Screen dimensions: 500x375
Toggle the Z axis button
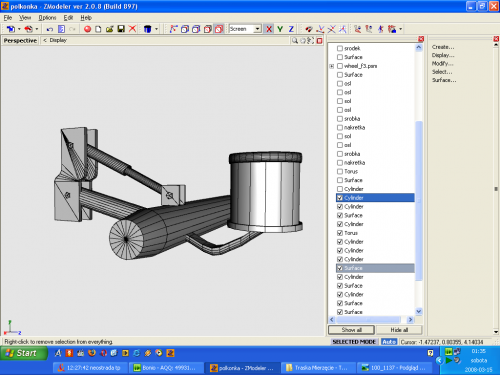pos(291,29)
